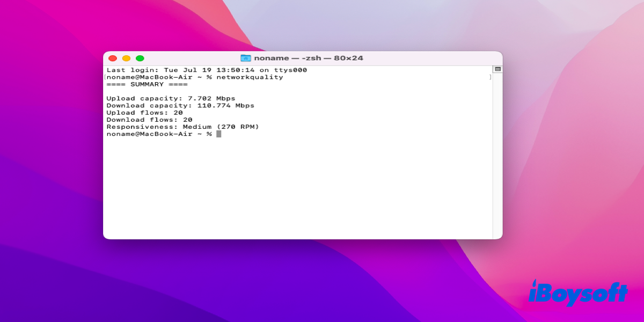
Task: Click the '==== SUMMARY ====' line
Action: tap(147, 84)
